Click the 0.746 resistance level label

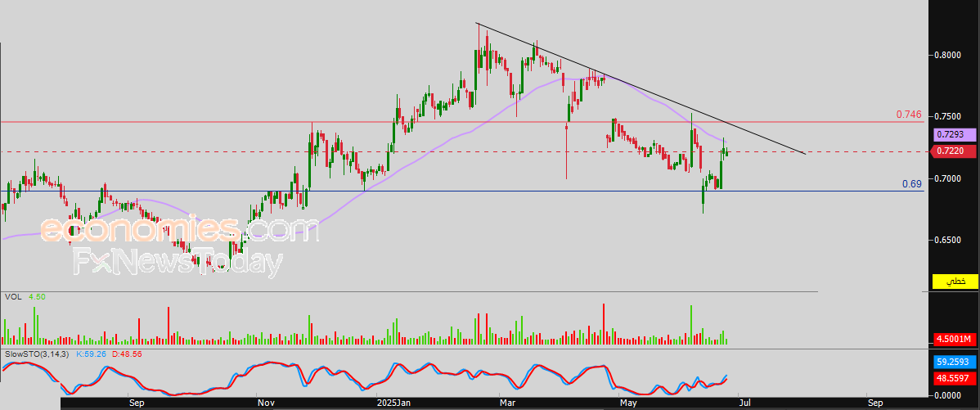(x=909, y=115)
